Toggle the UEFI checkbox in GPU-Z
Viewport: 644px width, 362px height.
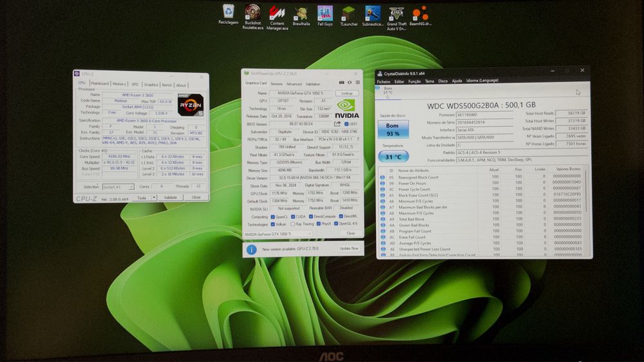346,124
